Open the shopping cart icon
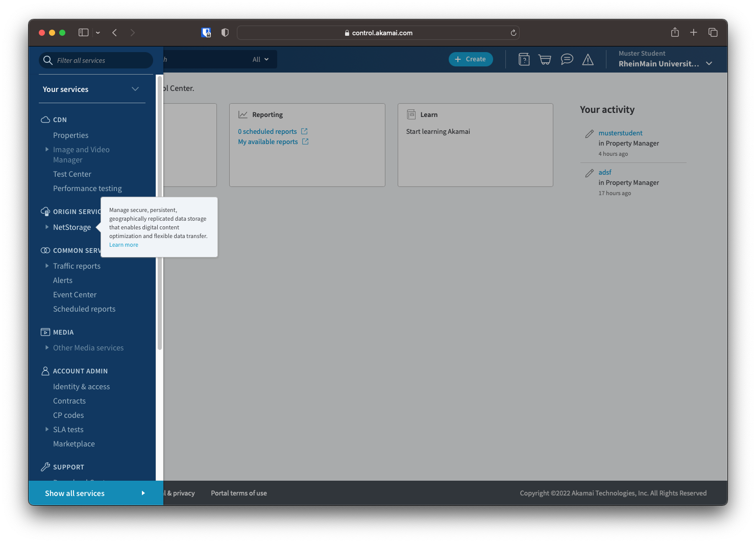756x543 pixels. pyautogui.click(x=545, y=60)
